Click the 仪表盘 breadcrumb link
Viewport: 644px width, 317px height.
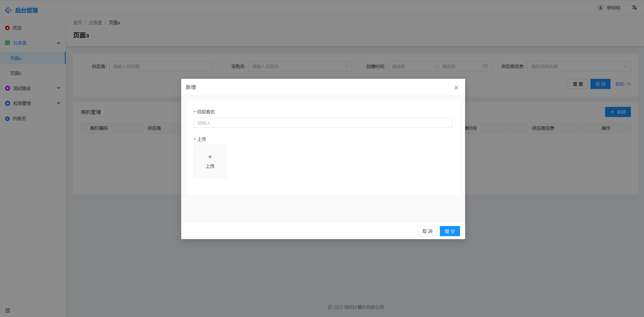tap(95, 23)
